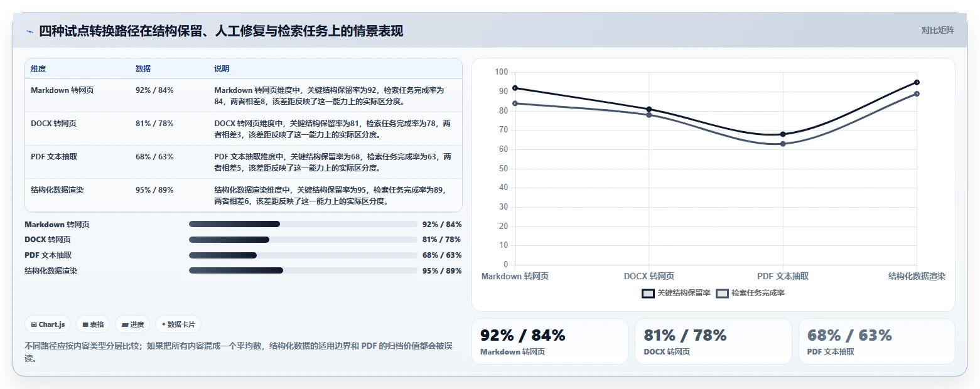Select the 表格 chip

[x=93, y=324]
